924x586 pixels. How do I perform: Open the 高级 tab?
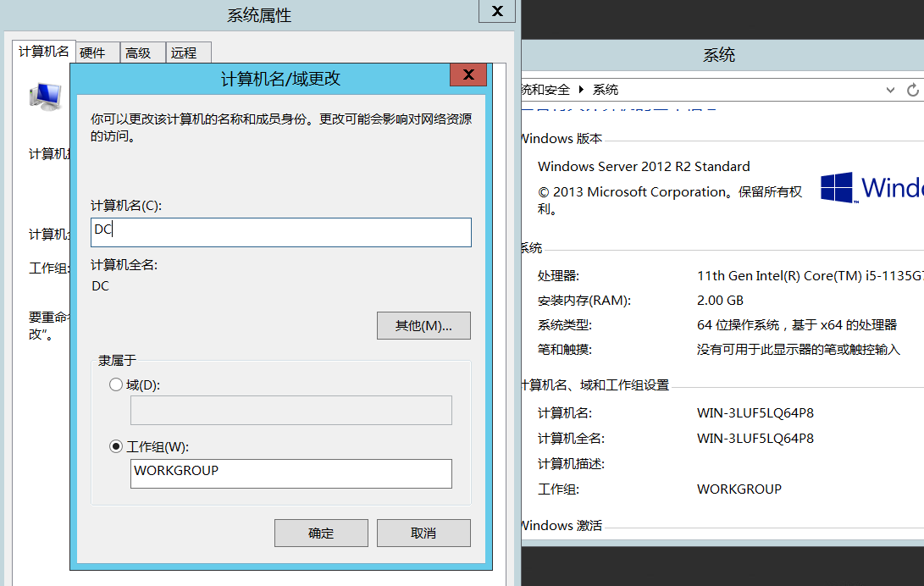pyautogui.click(x=138, y=53)
